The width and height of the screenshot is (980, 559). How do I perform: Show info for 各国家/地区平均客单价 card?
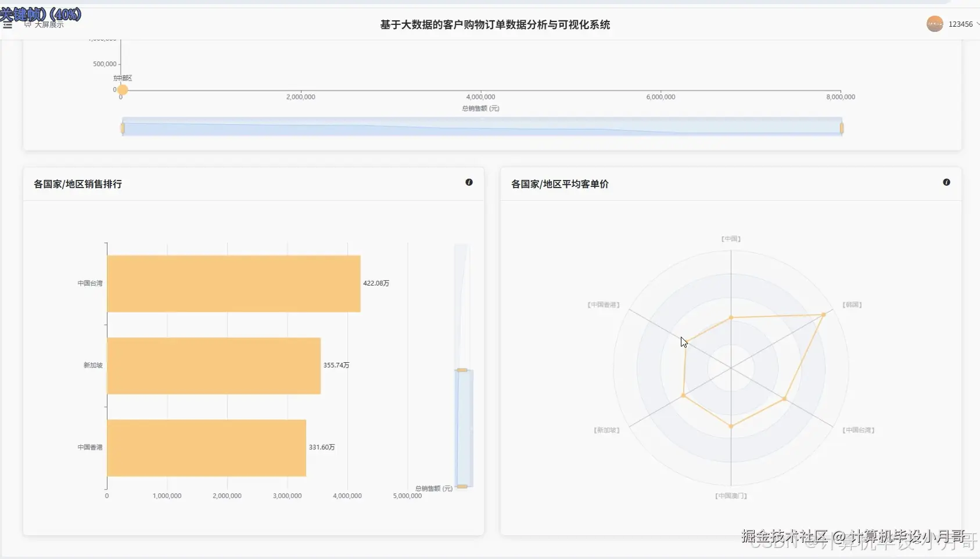point(946,182)
